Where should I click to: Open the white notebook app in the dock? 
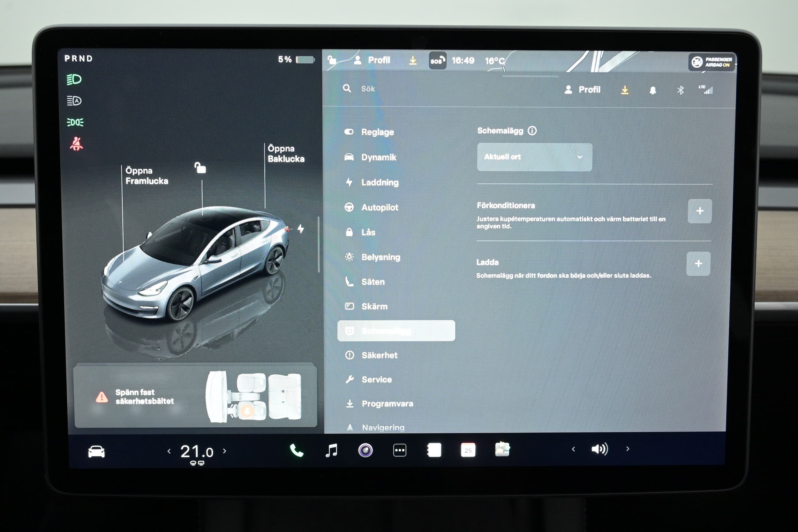pyautogui.click(x=434, y=450)
